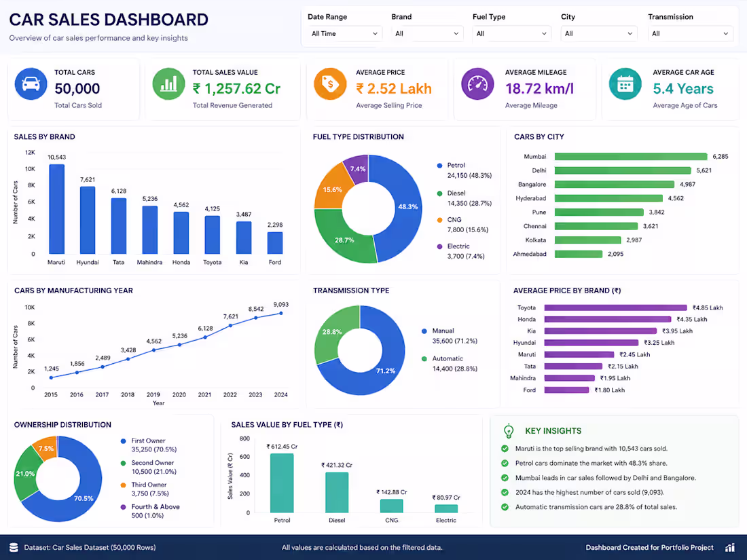Click the Ford bar in Sales by Brand

point(275,243)
